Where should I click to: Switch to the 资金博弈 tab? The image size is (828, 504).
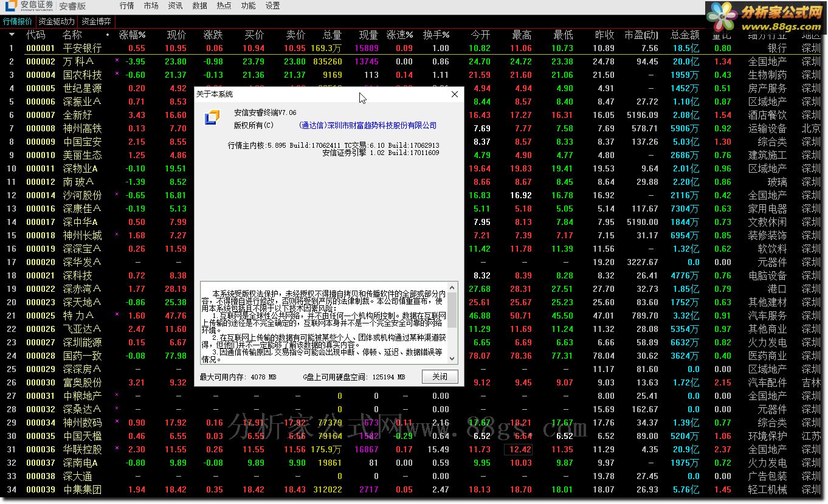(97, 21)
